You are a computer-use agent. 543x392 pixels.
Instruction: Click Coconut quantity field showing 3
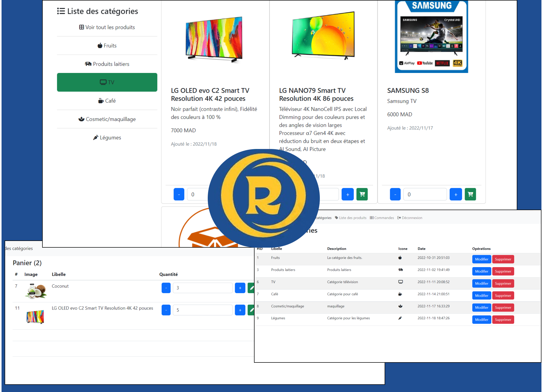[x=203, y=288]
